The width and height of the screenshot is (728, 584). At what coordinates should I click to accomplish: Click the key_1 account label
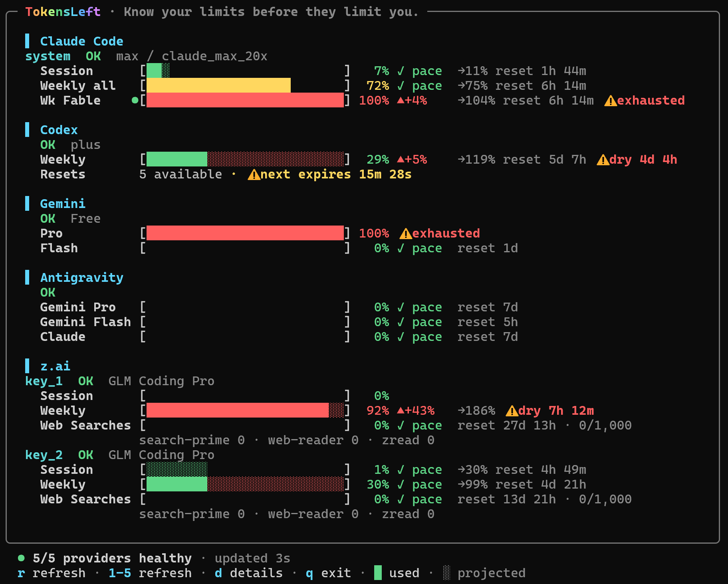44,381
